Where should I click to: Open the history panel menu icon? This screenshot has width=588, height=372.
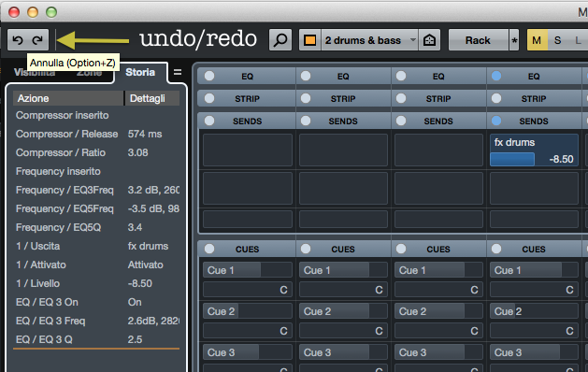178,72
